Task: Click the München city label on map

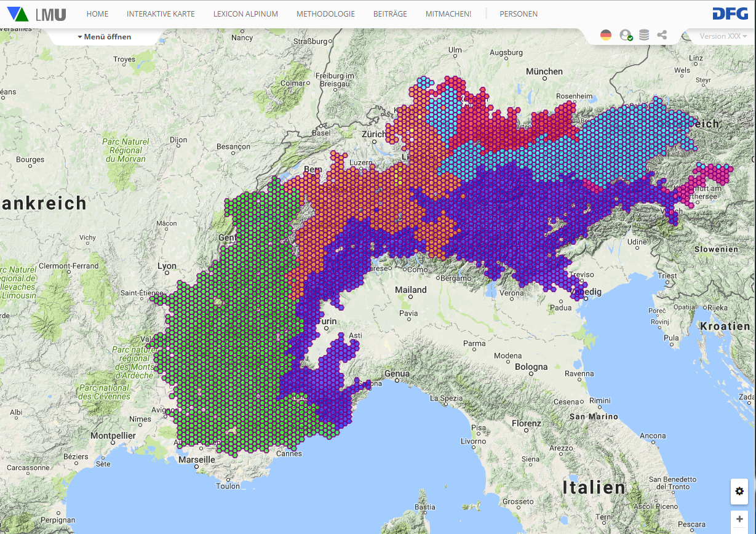Action: pos(544,71)
